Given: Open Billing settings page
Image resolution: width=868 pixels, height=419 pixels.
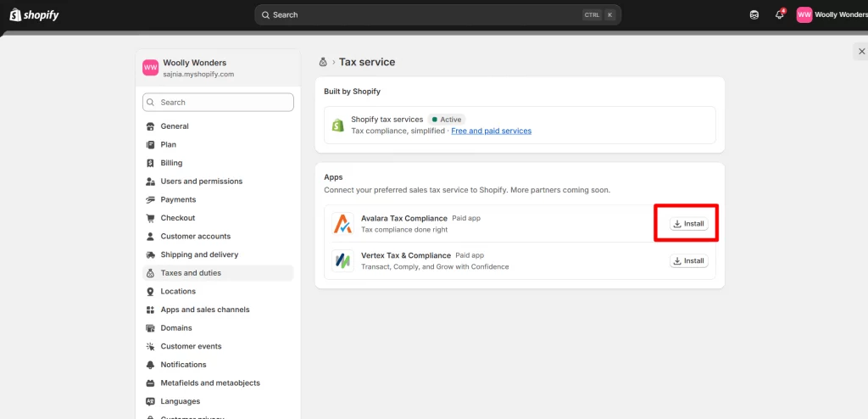Looking at the screenshot, I should point(218,163).
